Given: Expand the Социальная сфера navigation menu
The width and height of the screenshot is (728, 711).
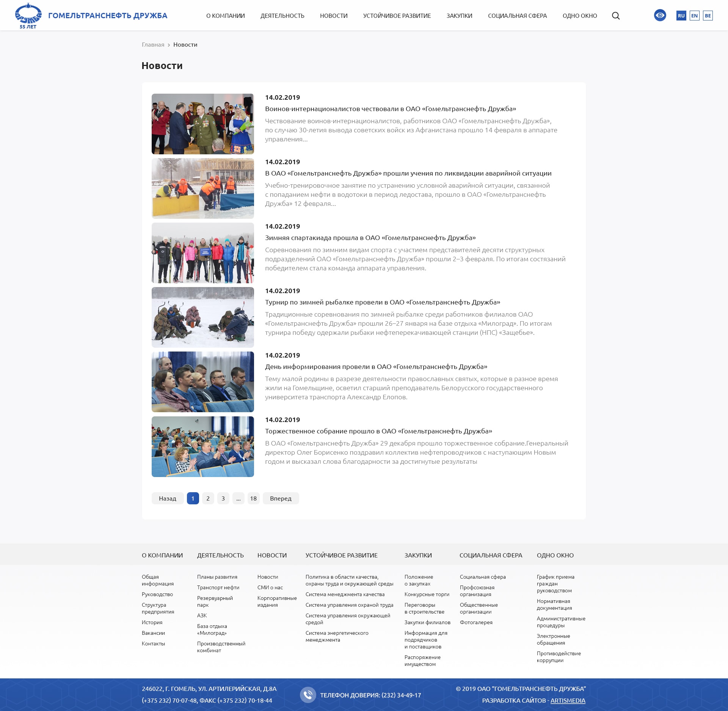Looking at the screenshot, I should [x=517, y=16].
